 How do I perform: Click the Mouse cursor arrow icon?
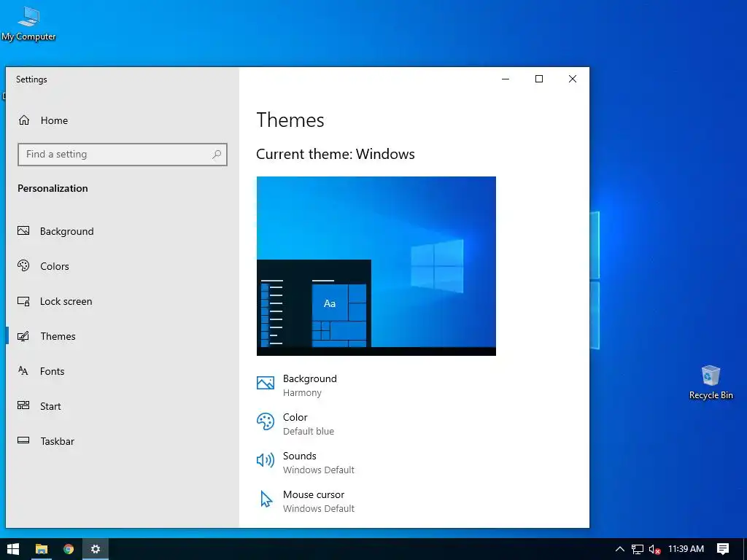[266, 499]
